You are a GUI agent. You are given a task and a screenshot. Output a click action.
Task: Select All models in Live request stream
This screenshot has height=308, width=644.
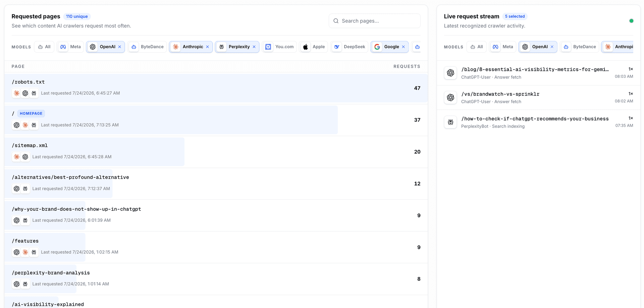[x=477, y=47]
